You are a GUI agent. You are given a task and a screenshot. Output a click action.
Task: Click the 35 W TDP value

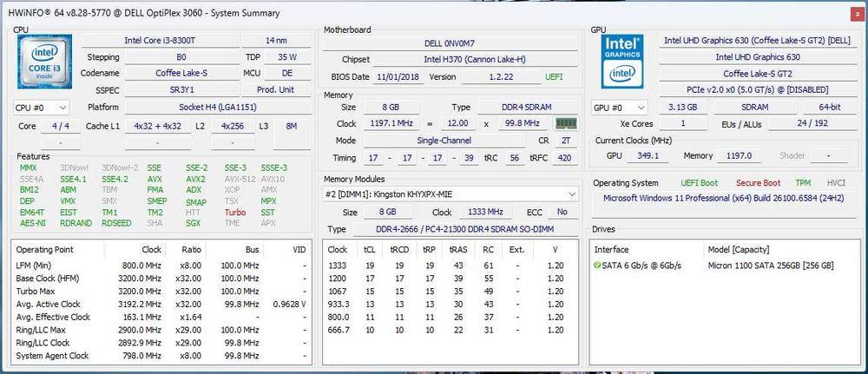pyautogui.click(x=286, y=57)
